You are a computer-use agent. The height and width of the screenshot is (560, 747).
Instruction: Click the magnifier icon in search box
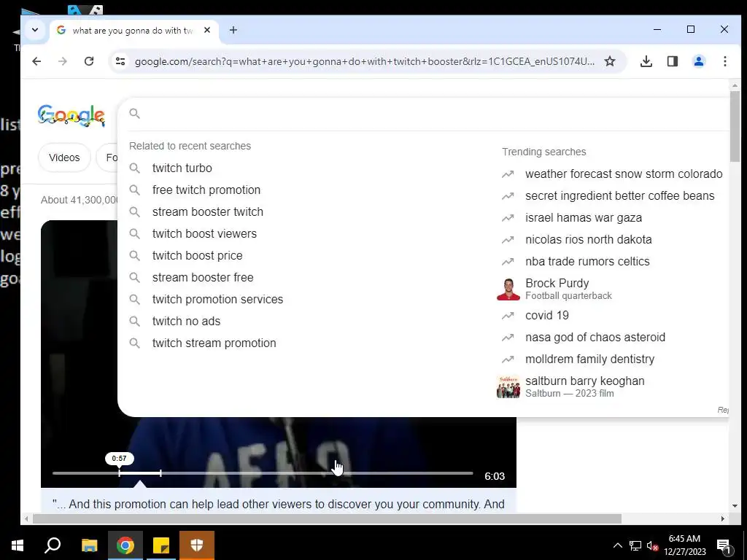(135, 113)
